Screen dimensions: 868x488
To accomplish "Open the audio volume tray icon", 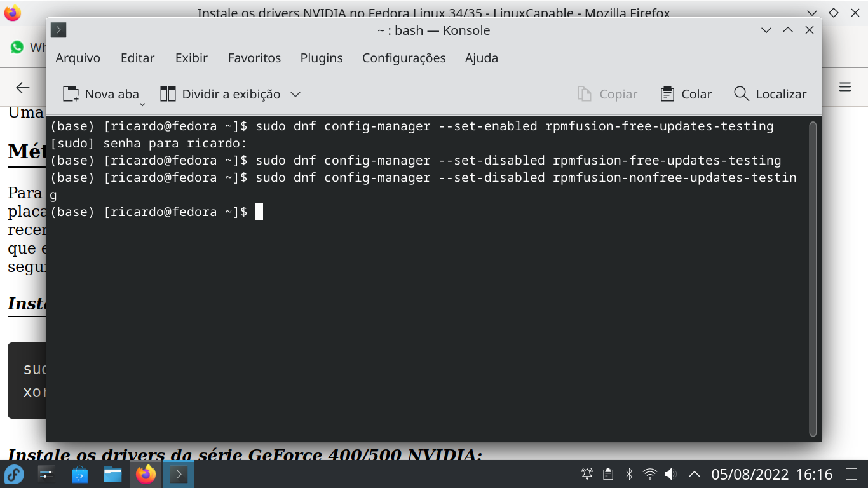I will tap(670, 474).
